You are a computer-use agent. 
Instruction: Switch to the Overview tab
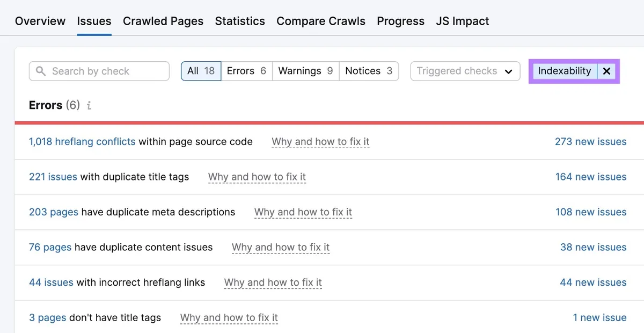coord(40,21)
